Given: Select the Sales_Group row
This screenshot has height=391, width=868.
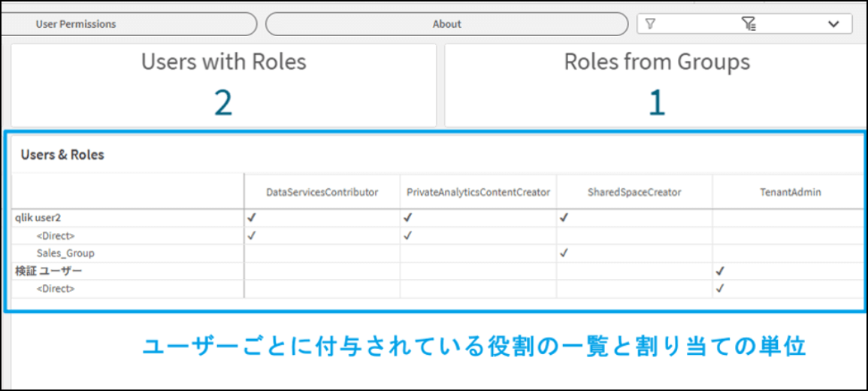Looking at the screenshot, I should click(x=65, y=253).
